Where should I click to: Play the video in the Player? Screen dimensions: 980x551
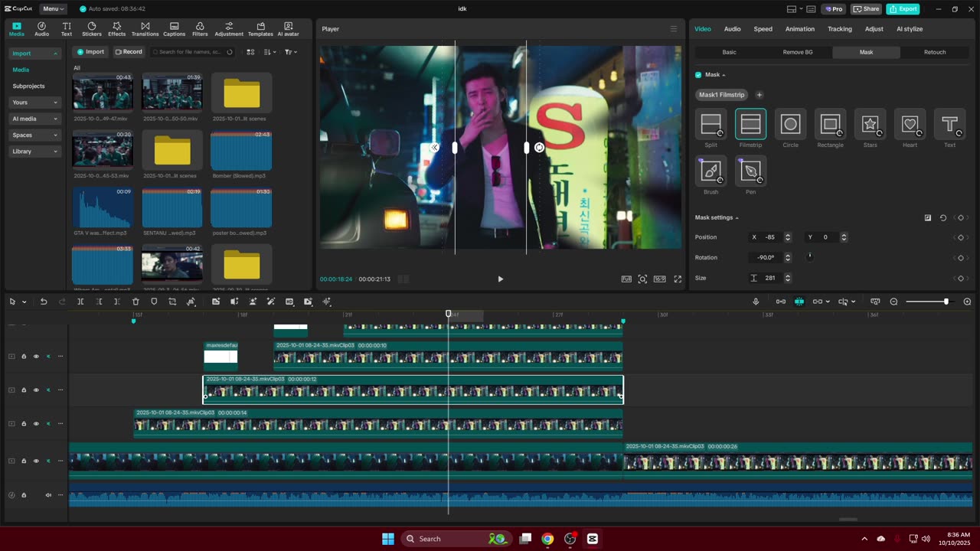pos(501,279)
